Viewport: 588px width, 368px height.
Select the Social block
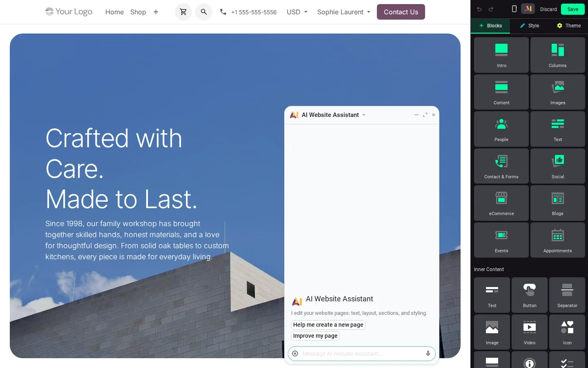558,166
